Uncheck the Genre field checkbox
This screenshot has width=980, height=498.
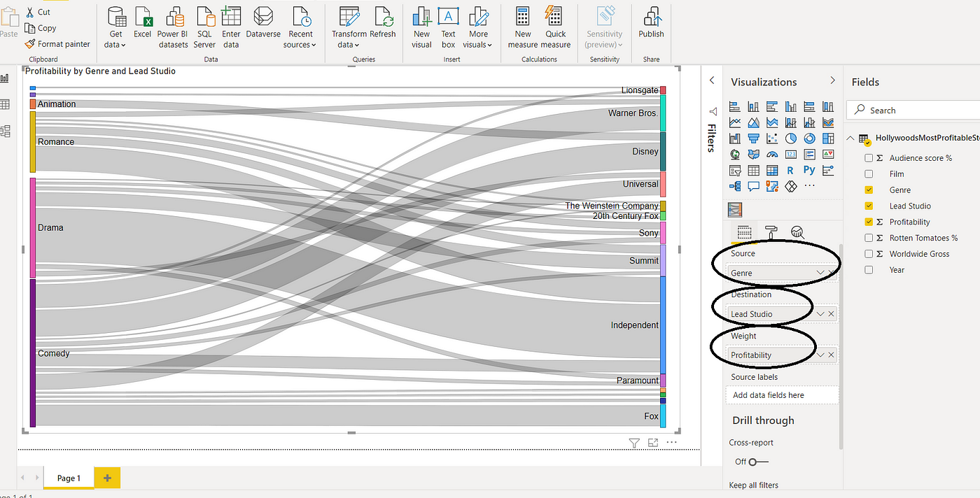pyautogui.click(x=869, y=190)
